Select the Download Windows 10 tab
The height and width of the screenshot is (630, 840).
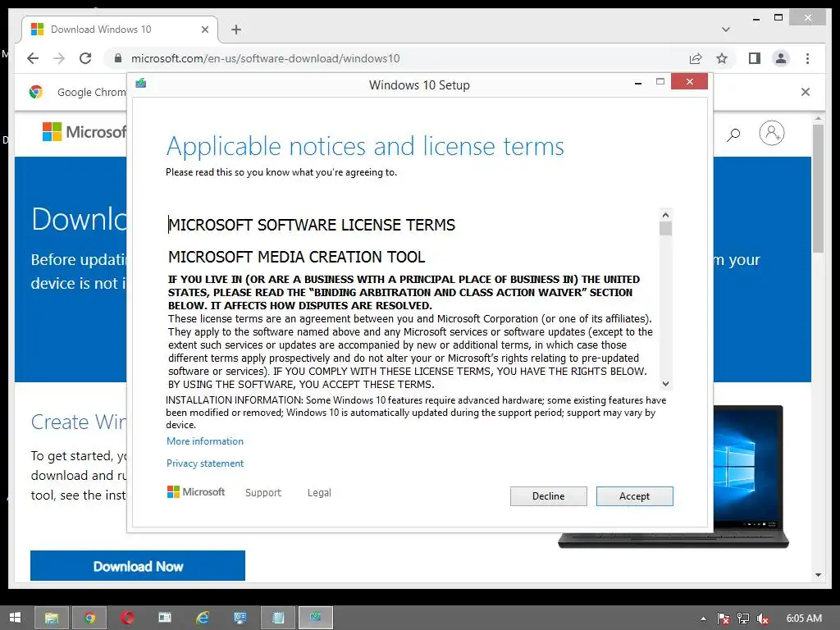[x=120, y=30]
